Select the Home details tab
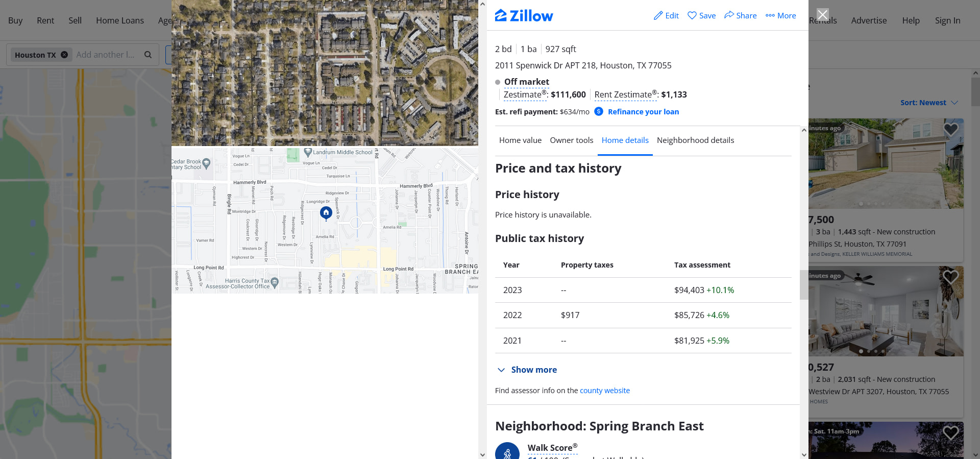The image size is (980, 459). 625,140
